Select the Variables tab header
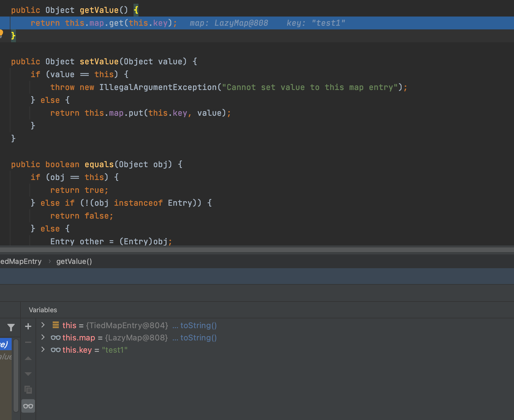The width and height of the screenshot is (514, 420). [43, 310]
